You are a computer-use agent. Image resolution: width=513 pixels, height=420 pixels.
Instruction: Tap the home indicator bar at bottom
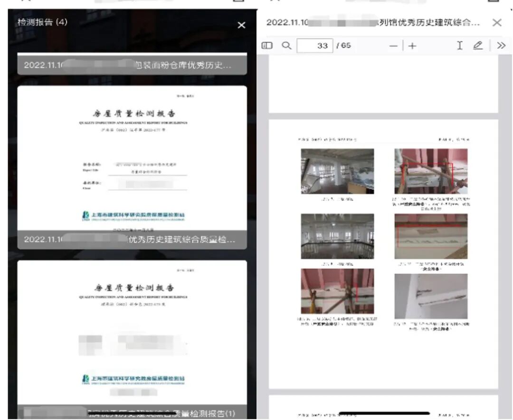click(384, 413)
